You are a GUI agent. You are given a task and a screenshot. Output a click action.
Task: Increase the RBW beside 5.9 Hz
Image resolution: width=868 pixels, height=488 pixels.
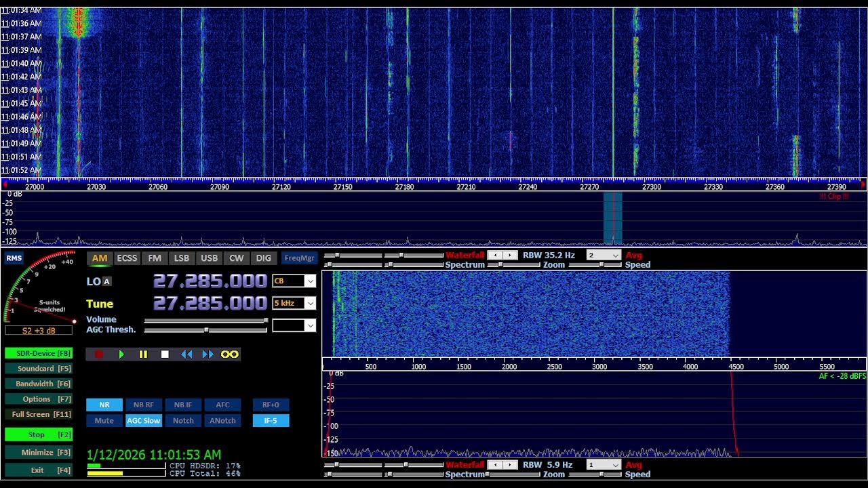pos(510,465)
